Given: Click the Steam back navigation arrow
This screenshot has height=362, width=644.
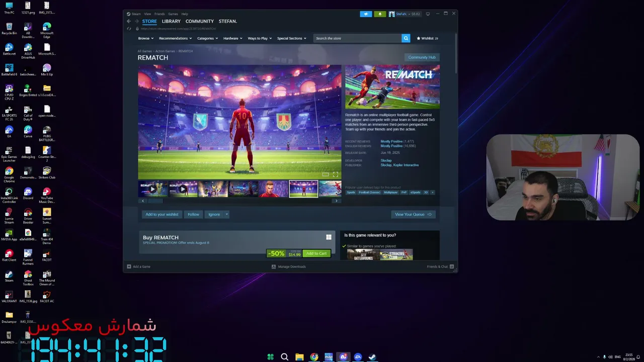Looking at the screenshot, I should (129, 21).
